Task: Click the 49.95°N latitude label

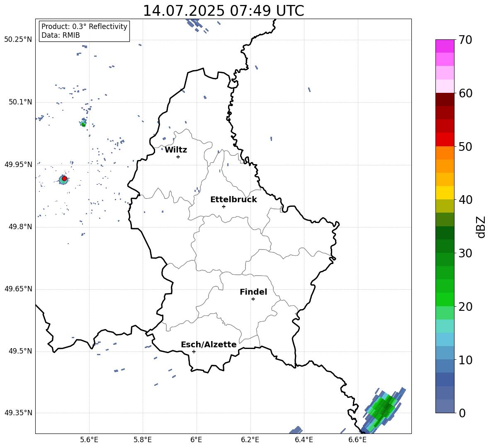Action: click(x=18, y=165)
